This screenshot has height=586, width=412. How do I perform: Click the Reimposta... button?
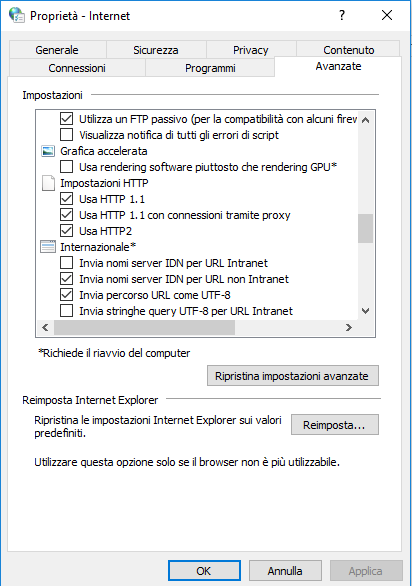click(x=335, y=425)
